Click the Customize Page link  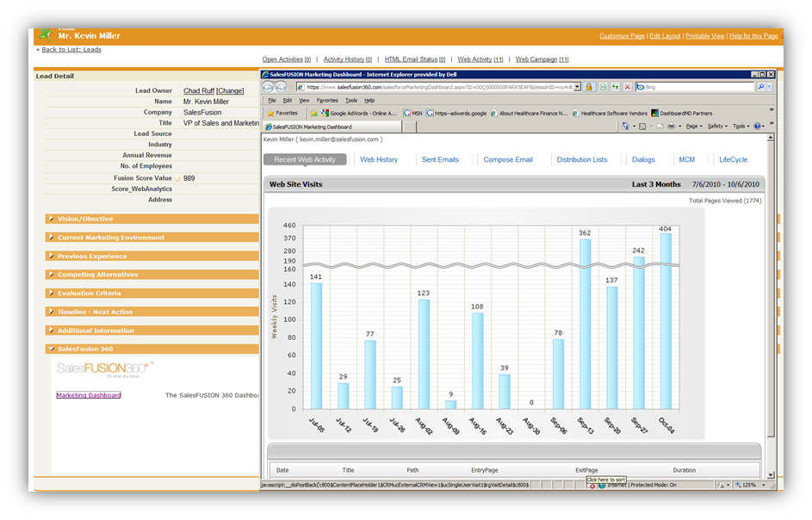(x=622, y=36)
